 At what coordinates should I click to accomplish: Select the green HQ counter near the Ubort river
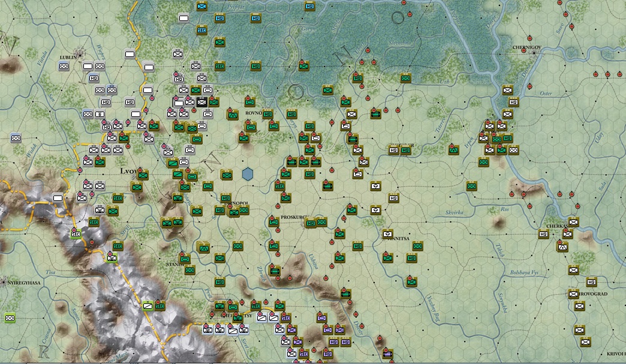tap(358, 78)
